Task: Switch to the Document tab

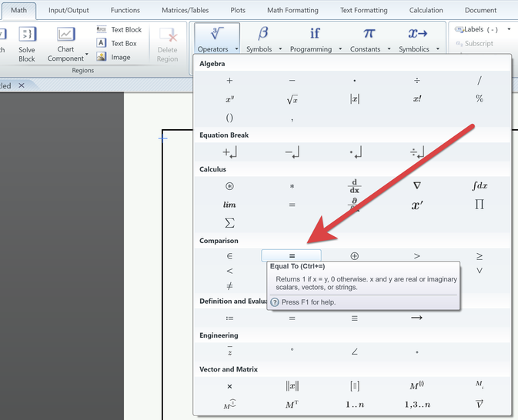Action: tap(480, 10)
